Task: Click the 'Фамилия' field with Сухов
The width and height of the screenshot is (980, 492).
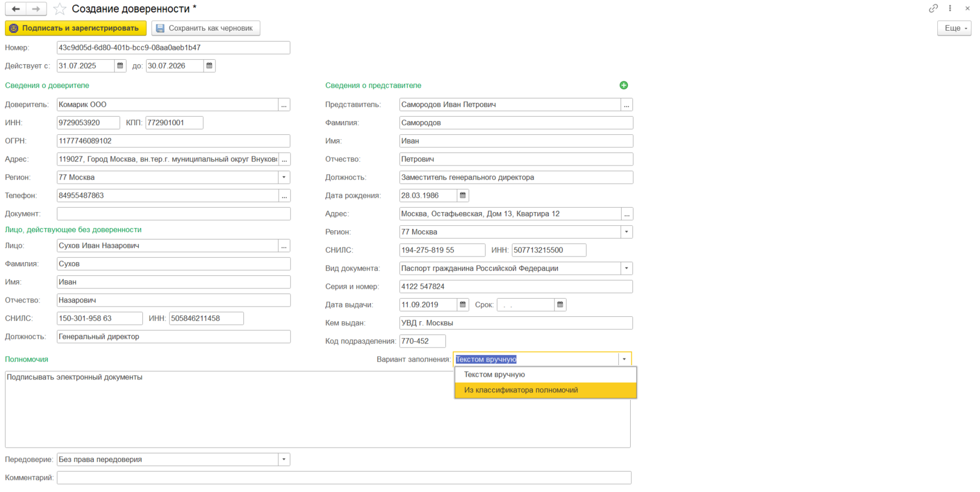Action: click(173, 264)
